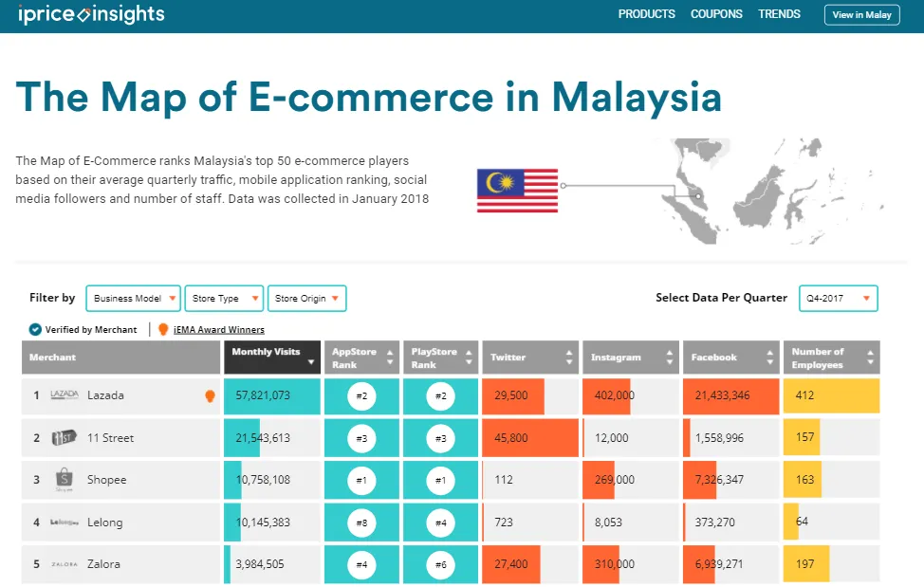Click the Zalora merchant logo
The width and height of the screenshot is (924, 587).
[x=65, y=564]
